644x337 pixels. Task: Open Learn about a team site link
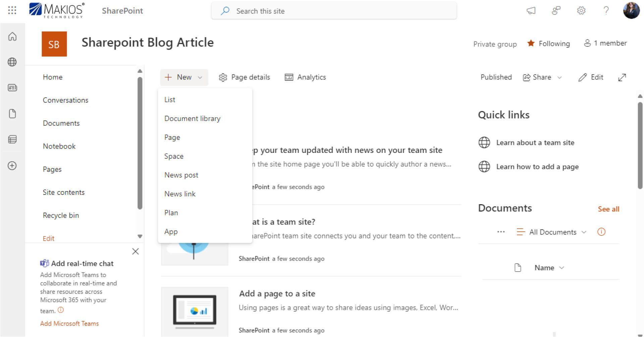pyautogui.click(x=526, y=143)
